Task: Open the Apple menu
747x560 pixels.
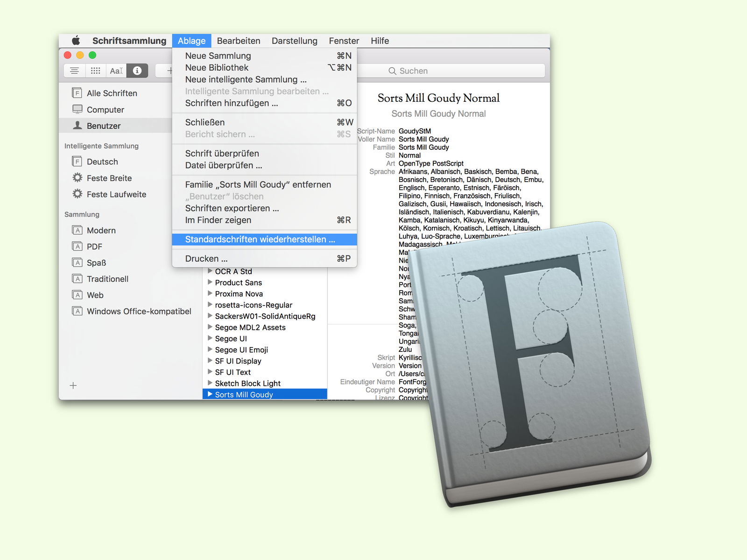Action: click(76, 41)
